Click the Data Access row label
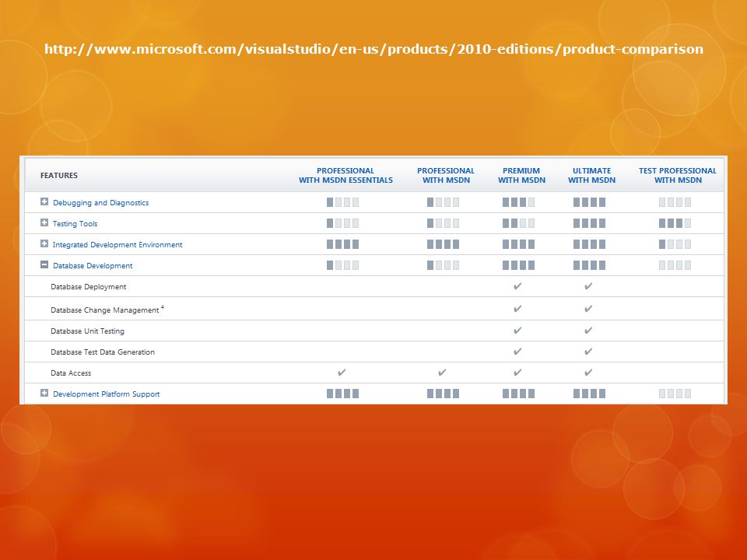This screenshot has height=560, width=747. [x=71, y=373]
